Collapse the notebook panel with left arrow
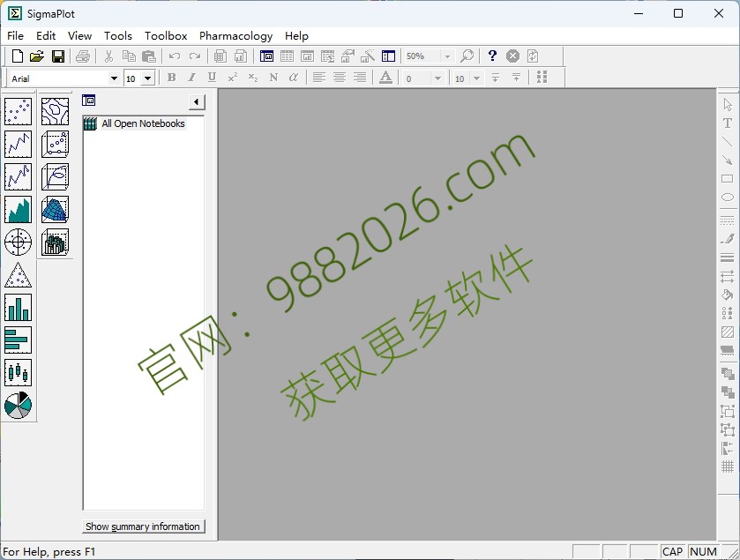This screenshot has height=560, width=740. (x=197, y=102)
